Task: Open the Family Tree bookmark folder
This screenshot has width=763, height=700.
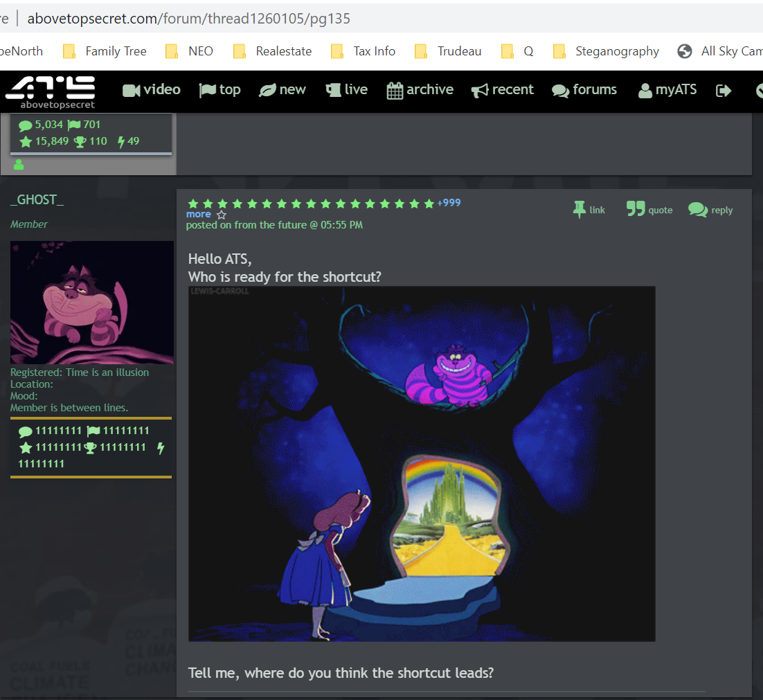Action: tap(105, 51)
